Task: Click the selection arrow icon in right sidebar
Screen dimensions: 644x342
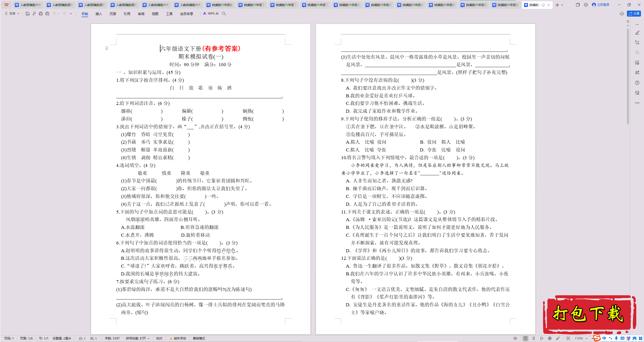Action: [637, 43]
